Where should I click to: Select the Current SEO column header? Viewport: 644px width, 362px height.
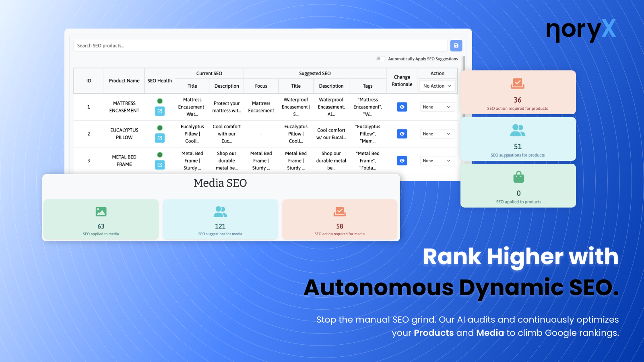pos(210,73)
